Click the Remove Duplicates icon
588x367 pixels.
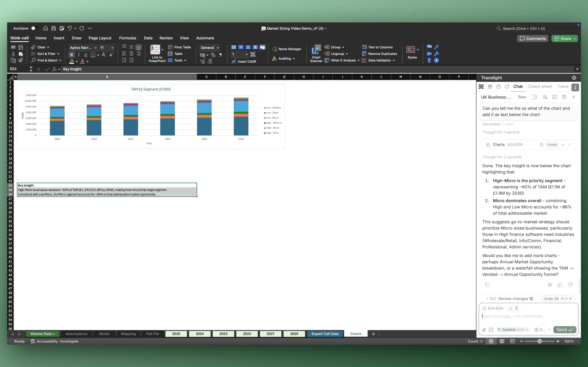(x=364, y=54)
